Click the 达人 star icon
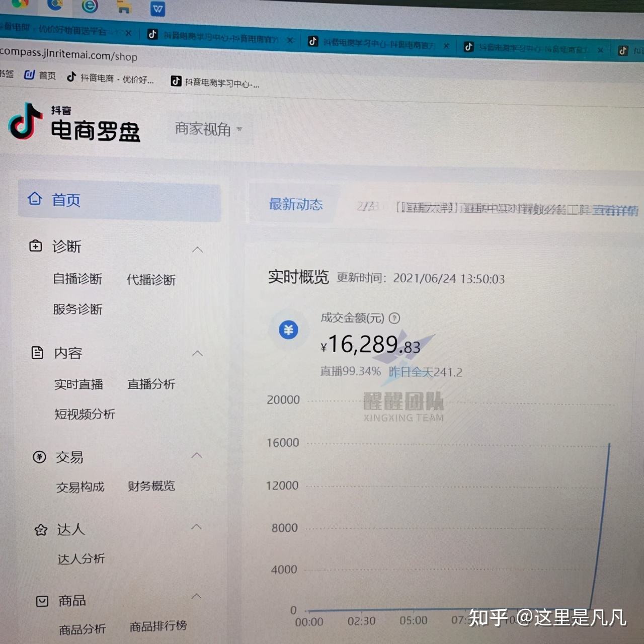Screen dimensions: 644x644 point(41,530)
